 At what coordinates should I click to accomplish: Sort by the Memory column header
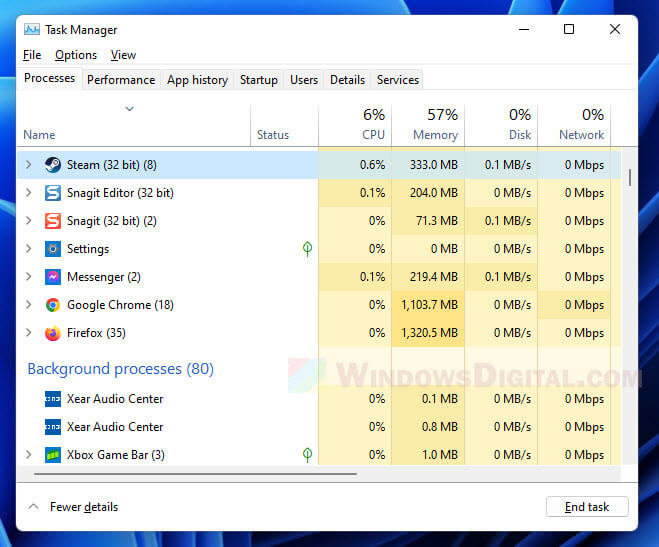tap(428, 125)
